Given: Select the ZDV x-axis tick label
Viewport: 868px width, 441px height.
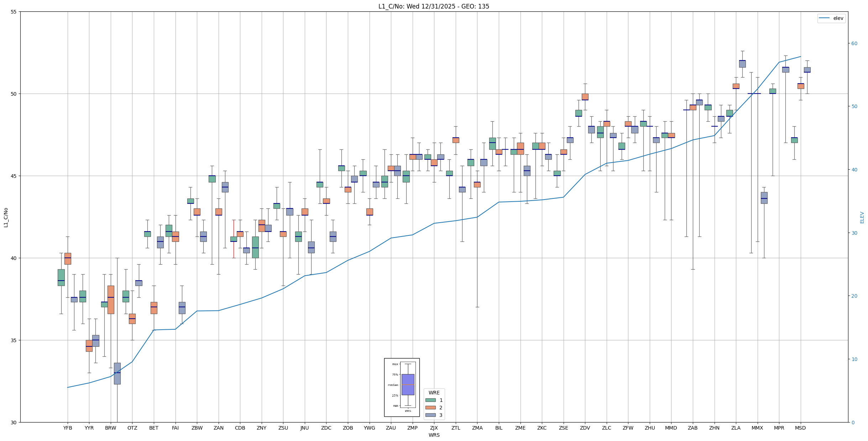Looking at the screenshot, I should [x=585, y=428].
